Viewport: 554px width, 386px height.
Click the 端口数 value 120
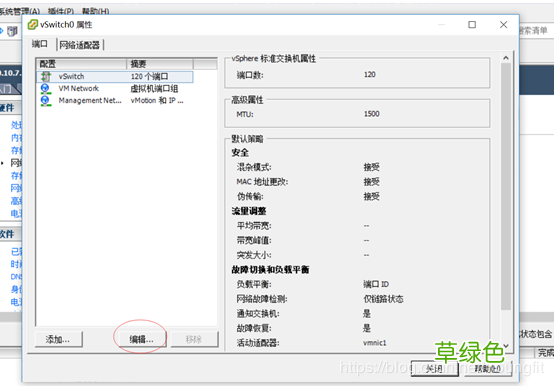click(370, 75)
